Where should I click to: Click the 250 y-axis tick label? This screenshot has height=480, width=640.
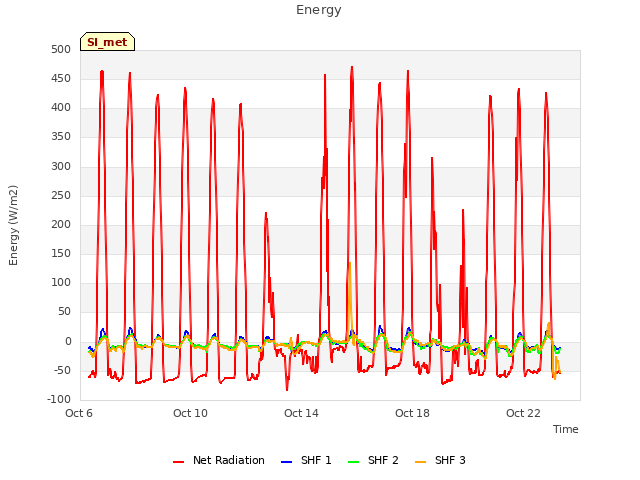point(61,196)
